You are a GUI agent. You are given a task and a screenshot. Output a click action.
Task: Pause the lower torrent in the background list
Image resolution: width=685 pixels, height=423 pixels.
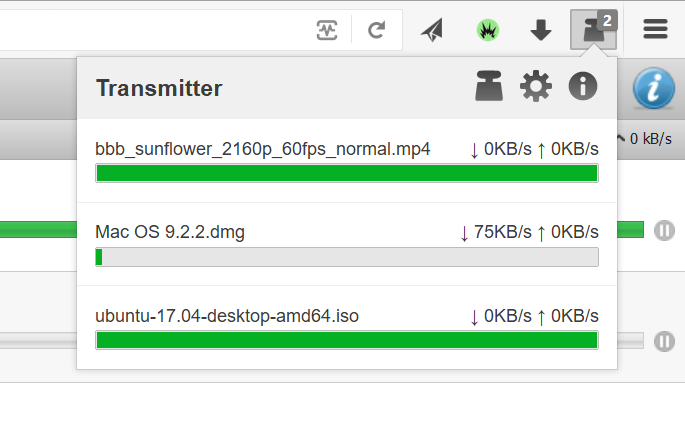664,341
